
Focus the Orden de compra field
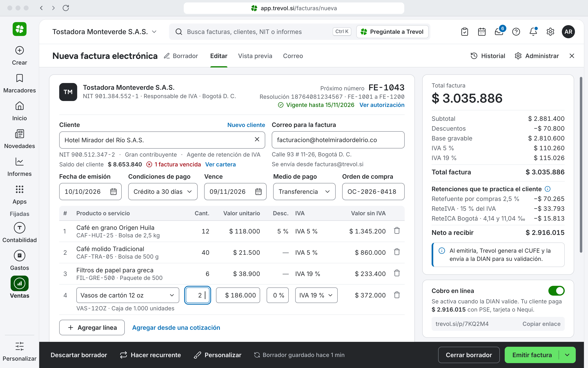coord(373,192)
